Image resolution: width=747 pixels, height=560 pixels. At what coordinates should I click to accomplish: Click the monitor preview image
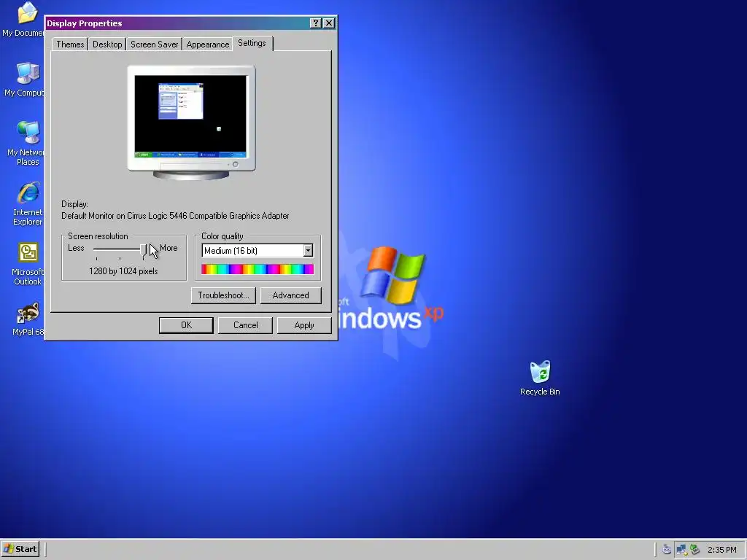click(x=191, y=122)
